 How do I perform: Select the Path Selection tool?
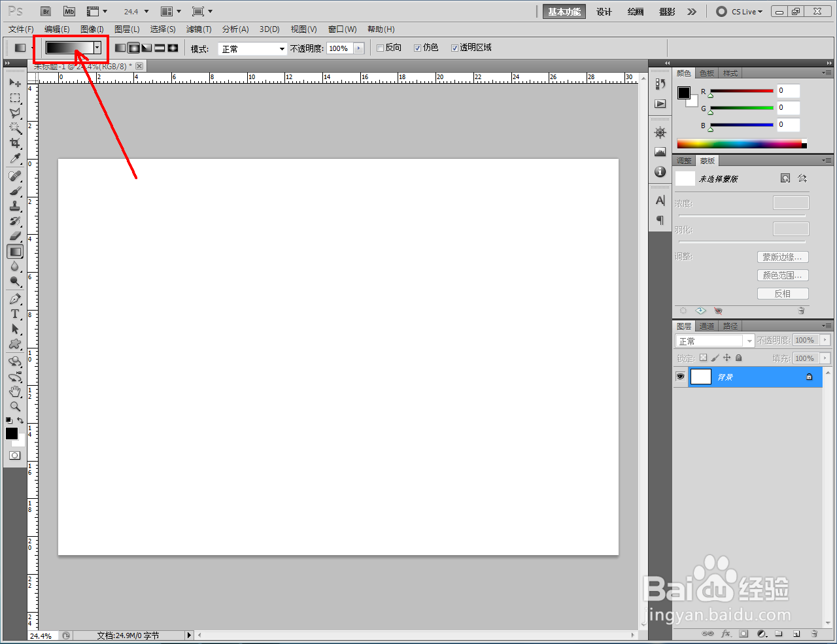pos(15,329)
